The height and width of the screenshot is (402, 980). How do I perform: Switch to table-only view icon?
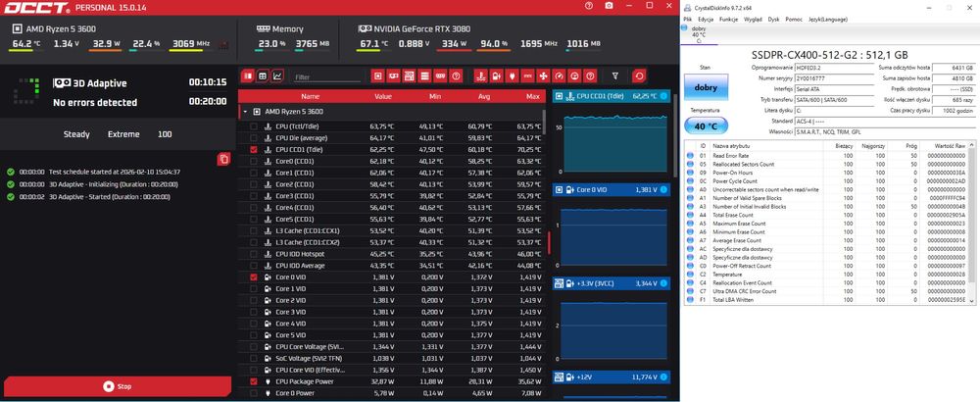point(263,75)
